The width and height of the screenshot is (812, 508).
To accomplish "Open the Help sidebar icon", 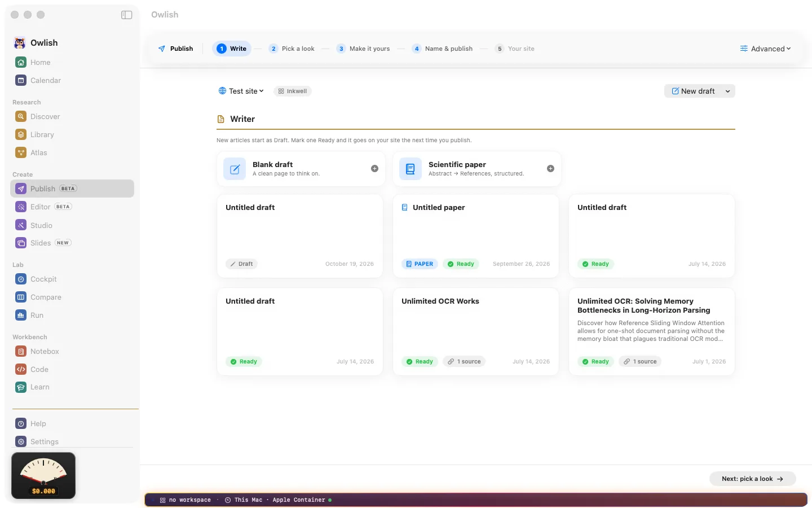I will pos(21,423).
